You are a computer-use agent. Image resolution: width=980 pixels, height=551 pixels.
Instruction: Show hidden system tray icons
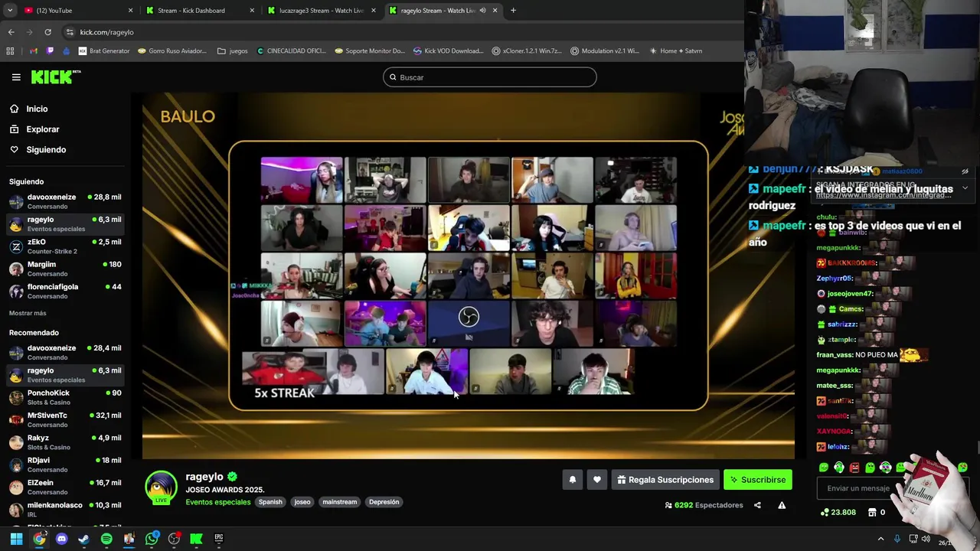[881, 539]
